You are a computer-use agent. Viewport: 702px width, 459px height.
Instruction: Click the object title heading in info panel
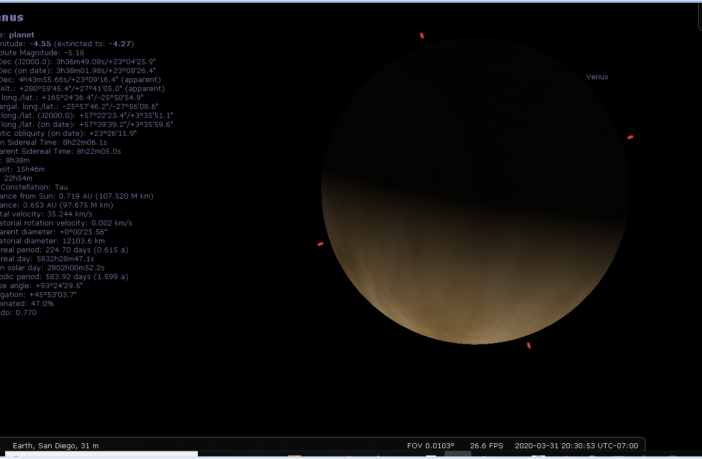[13, 17]
